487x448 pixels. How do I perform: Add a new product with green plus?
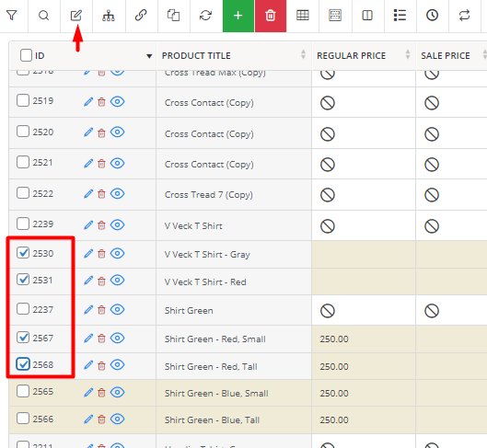pos(238,16)
